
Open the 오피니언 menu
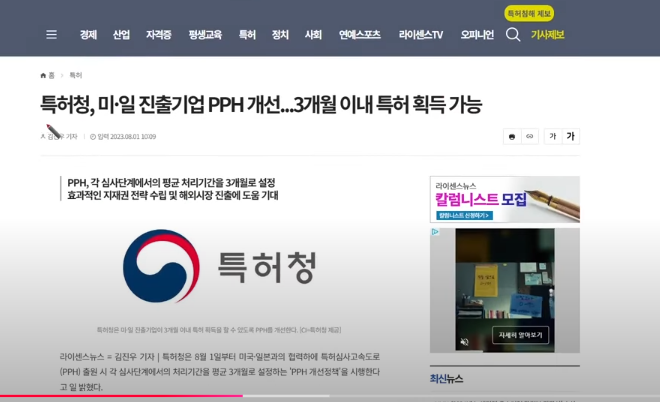coord(477,35)
